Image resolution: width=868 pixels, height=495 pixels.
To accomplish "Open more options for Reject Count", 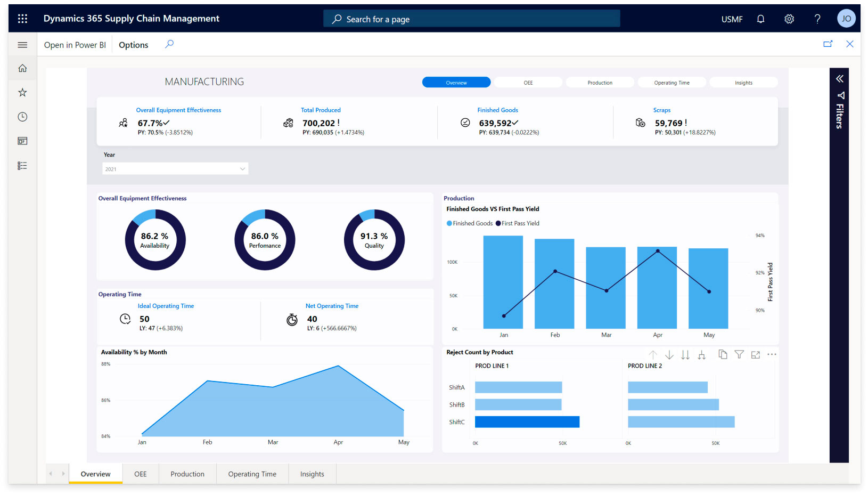I will coord(772,354).
